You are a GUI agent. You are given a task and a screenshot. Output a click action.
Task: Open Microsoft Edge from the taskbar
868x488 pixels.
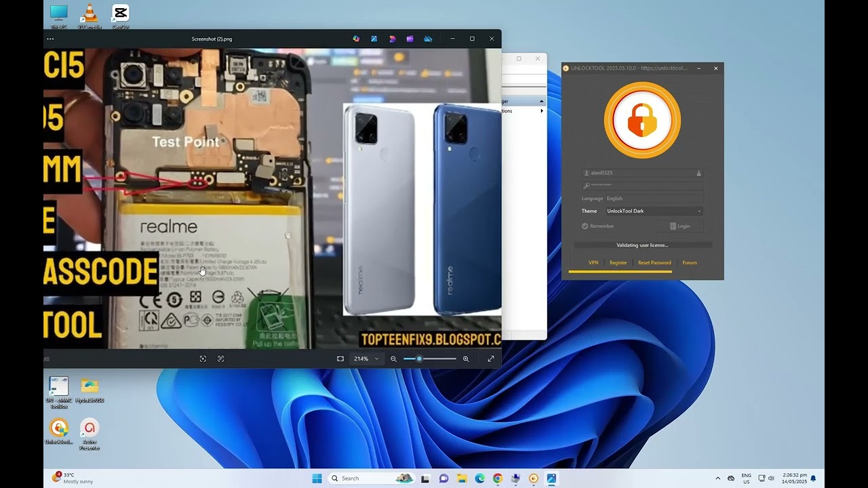(x=480, y=478)
